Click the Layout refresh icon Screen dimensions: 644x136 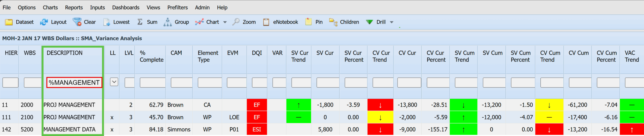[x=44, y=22]
